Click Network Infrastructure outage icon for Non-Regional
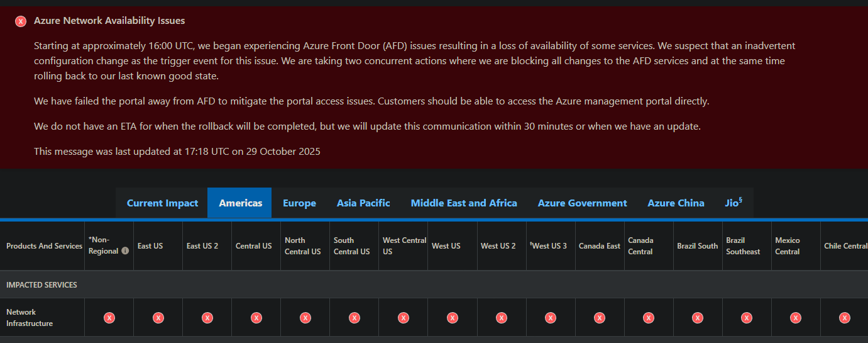868x343 pixels. (x=109, y=318)
